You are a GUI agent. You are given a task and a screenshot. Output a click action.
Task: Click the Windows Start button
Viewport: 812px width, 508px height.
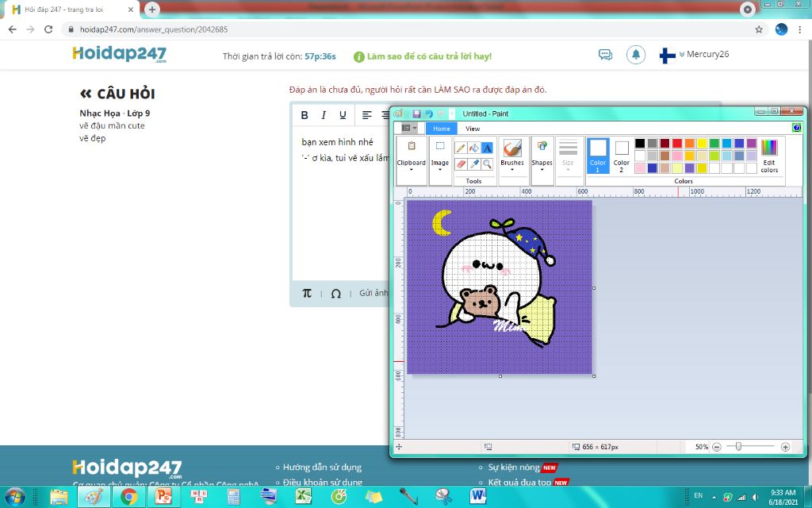(x=16, y=497)
